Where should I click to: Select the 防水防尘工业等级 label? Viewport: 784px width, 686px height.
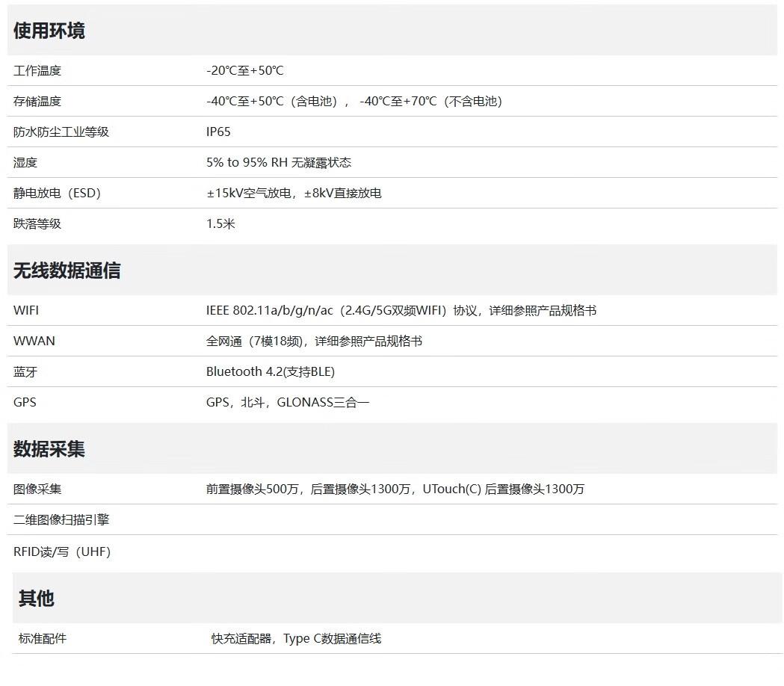[x=61, y=132]
